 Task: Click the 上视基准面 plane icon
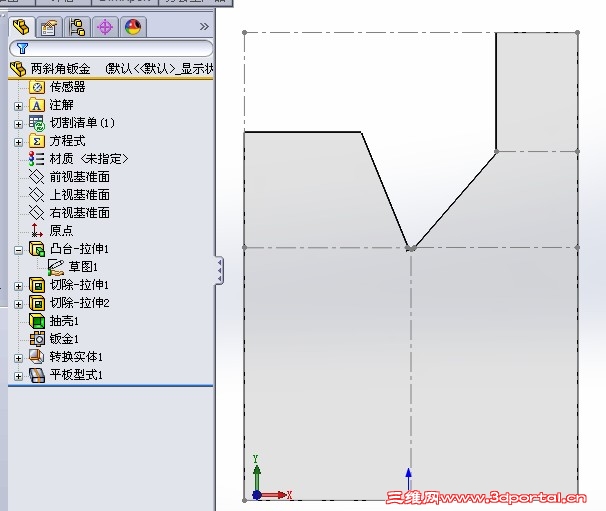(37, 194)
